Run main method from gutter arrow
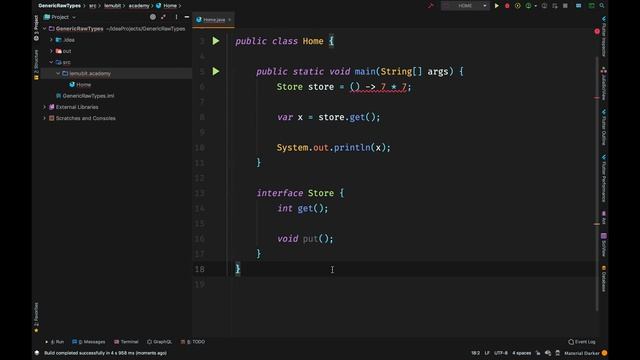The height and width of the screenshot is (360, 640). 216,71
